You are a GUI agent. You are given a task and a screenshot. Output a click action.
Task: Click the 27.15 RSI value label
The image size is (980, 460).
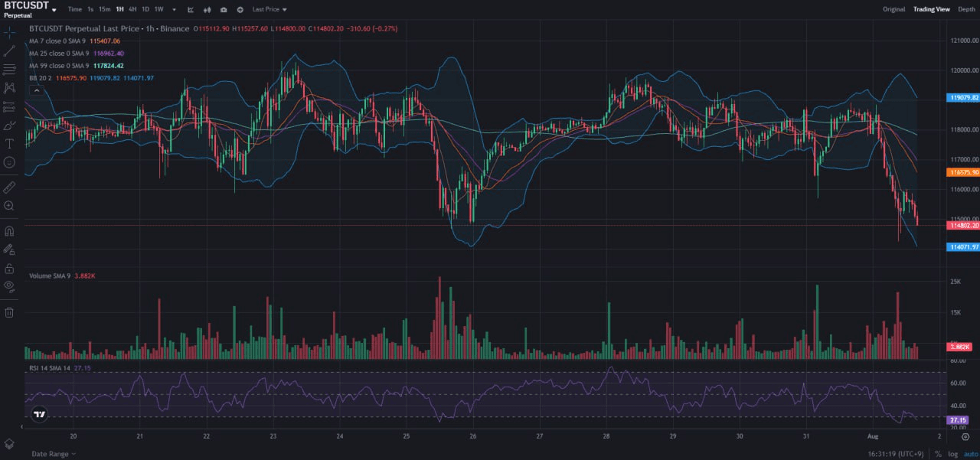(959, 420)
